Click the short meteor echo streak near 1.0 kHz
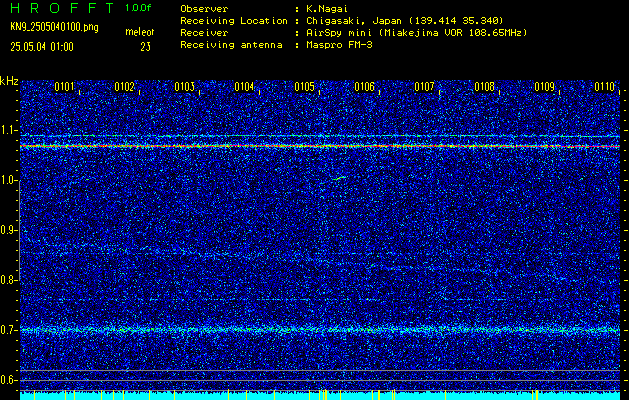The image size is (629, 400). coord(340,178)
